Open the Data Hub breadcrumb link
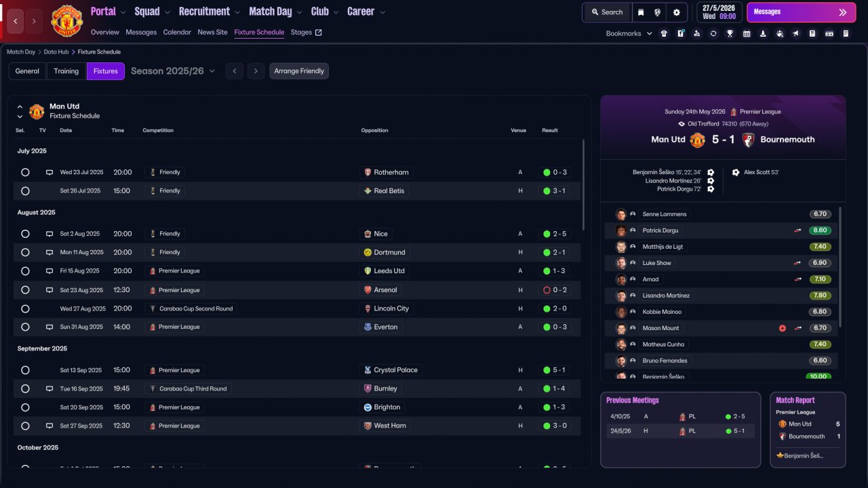The image size is (868, 488). pyautogui.click(x=57, y=52)
